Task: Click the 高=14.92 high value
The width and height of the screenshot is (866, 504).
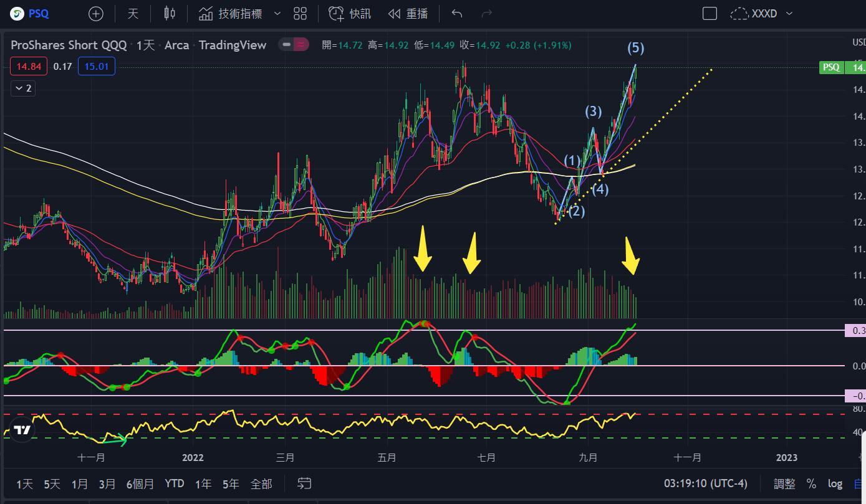Action: [x=388, y=45]
